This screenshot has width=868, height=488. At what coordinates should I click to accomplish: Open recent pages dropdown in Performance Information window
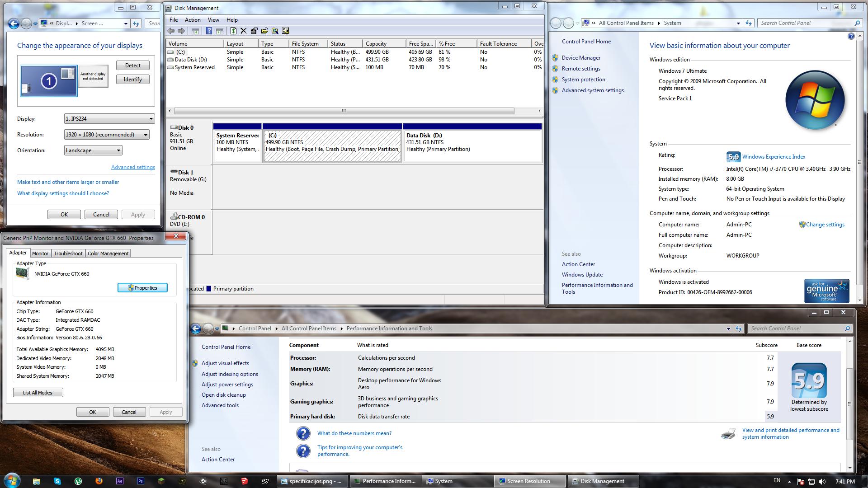pos(217,328)
